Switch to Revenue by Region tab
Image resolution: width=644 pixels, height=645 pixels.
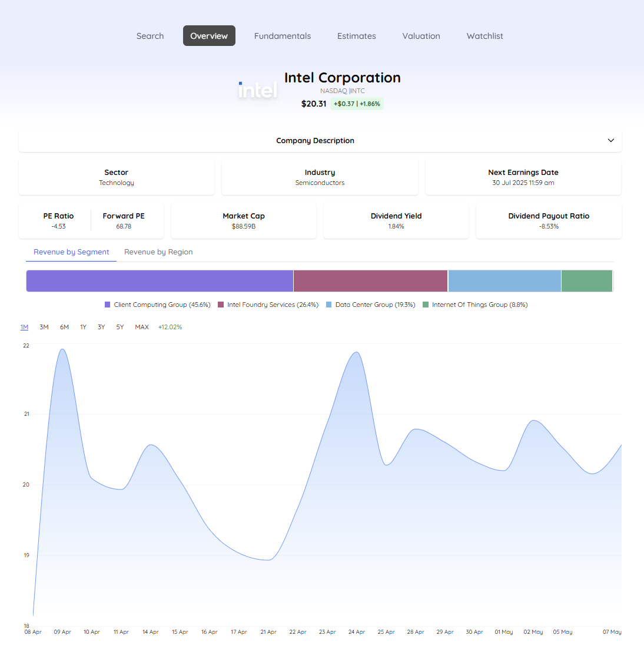pyautogui.click(x=158, y=252)
